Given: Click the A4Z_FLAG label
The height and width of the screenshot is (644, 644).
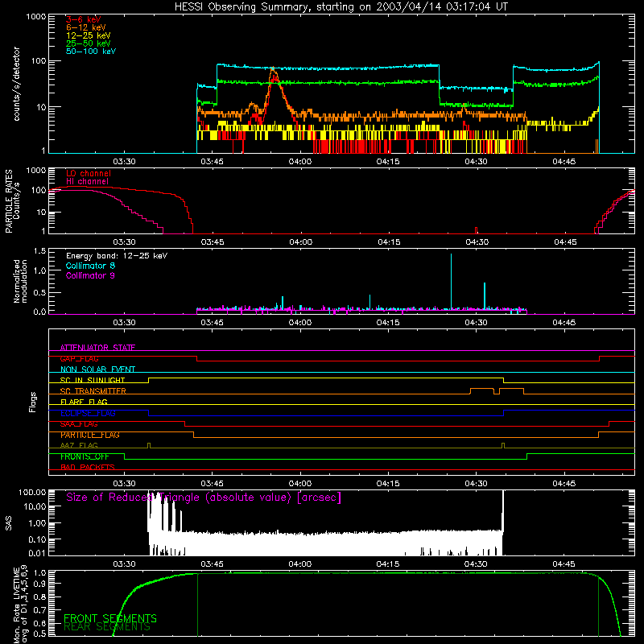Looking at the screenshot, I should [x=79, y=446].
